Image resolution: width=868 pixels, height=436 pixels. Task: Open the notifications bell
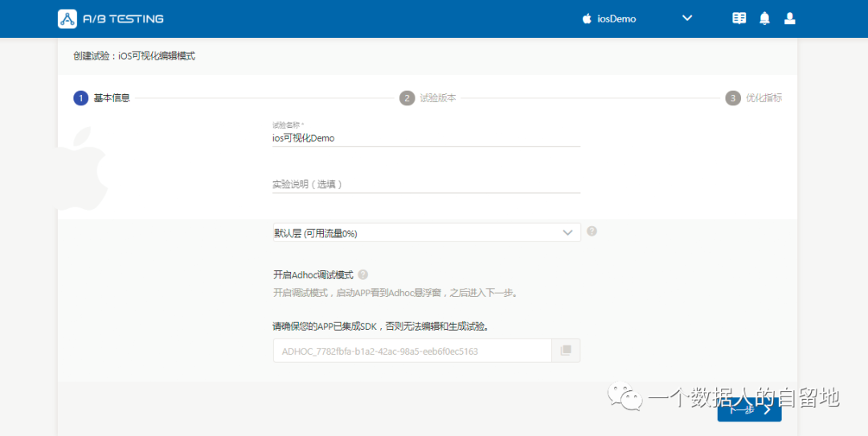[x=764, y=18]
